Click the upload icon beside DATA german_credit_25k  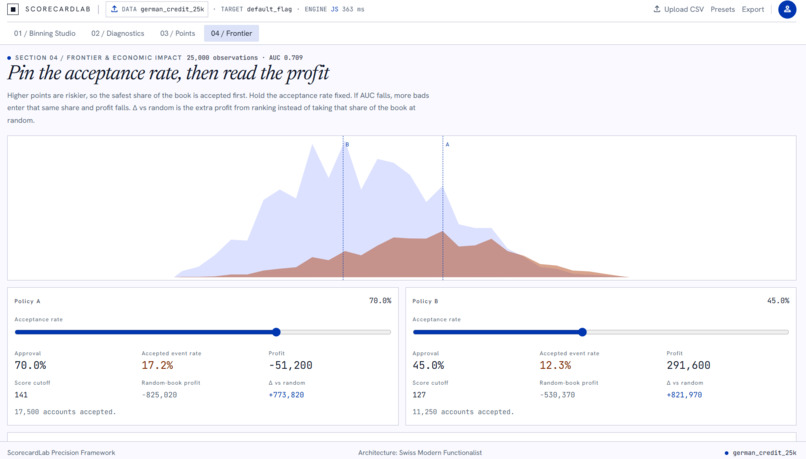point(114,9)
